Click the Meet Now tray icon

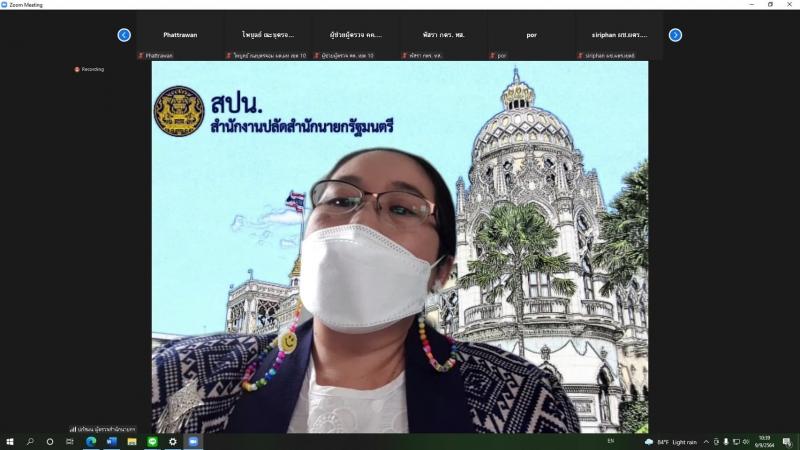(x=716, y=442)
